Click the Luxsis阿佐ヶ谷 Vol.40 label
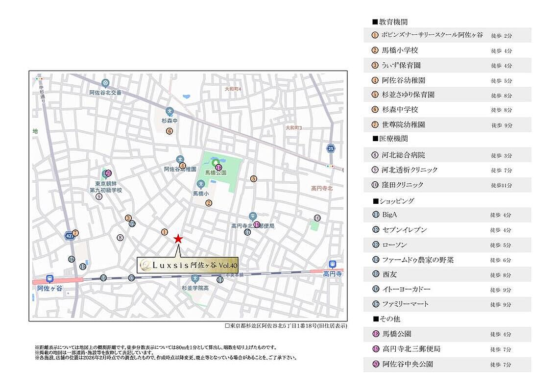This screenshot has width=555, height=392. click(188, 265)
